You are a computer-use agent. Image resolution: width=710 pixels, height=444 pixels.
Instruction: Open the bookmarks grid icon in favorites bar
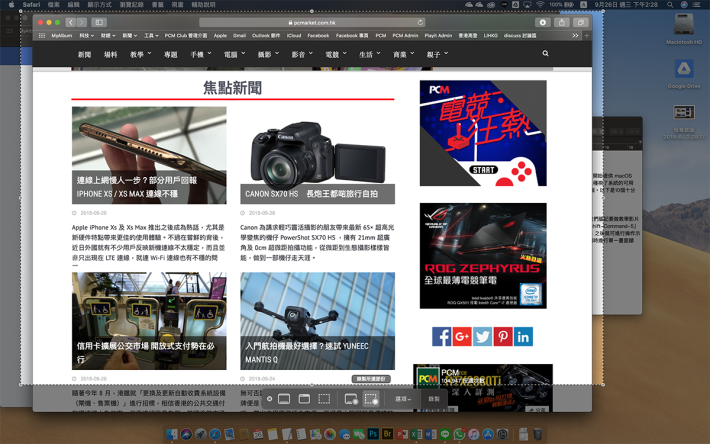(x=42, y=35)
